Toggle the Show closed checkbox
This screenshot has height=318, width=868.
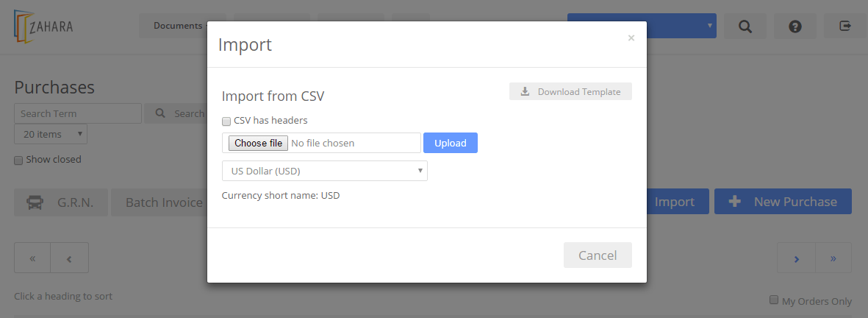18,160
